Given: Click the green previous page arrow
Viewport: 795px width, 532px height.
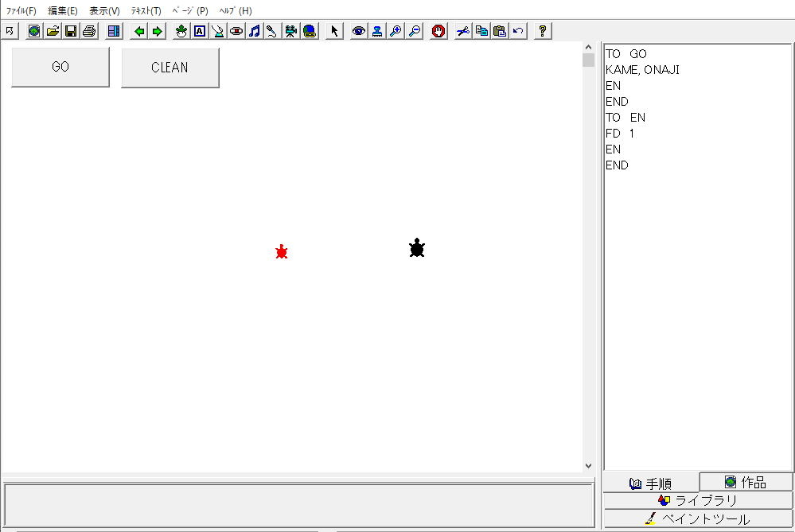Looking at the screenshot, I should [139, 31].
